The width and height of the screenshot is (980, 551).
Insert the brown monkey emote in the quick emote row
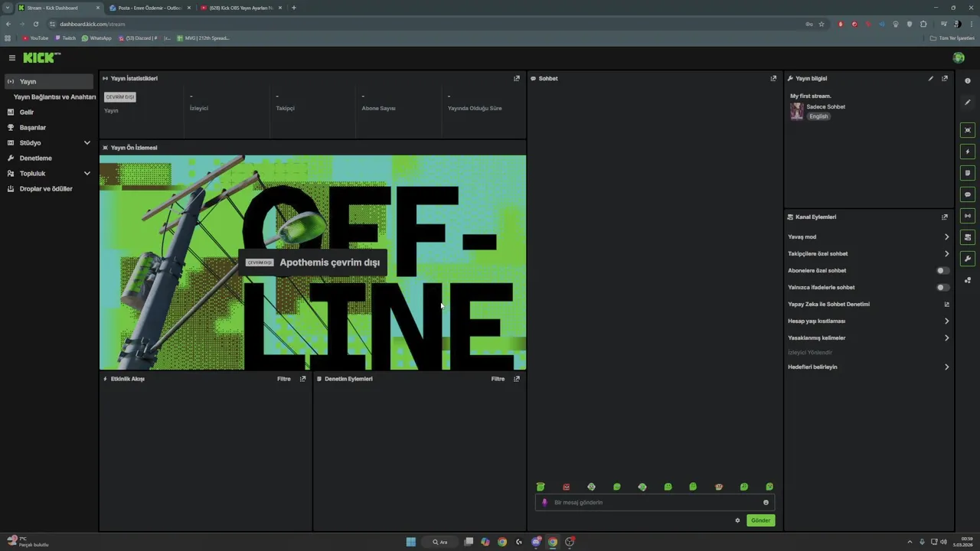718,487
